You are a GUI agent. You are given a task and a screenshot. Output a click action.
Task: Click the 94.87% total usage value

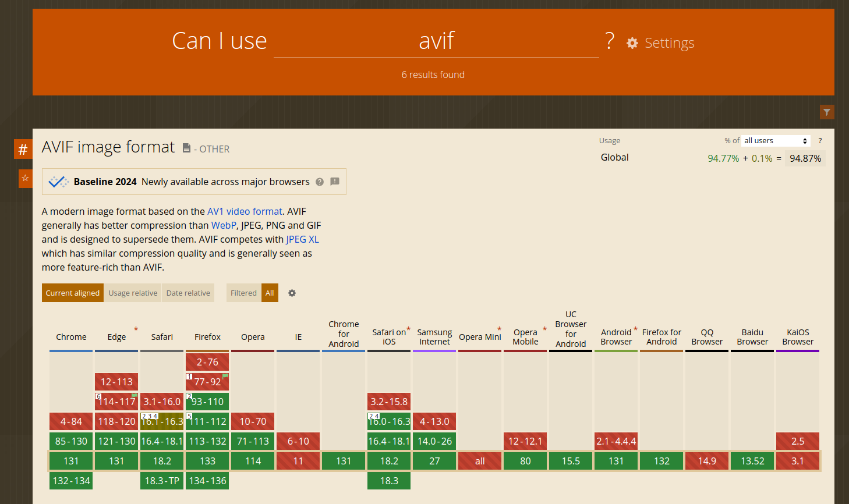coord(805,158)
